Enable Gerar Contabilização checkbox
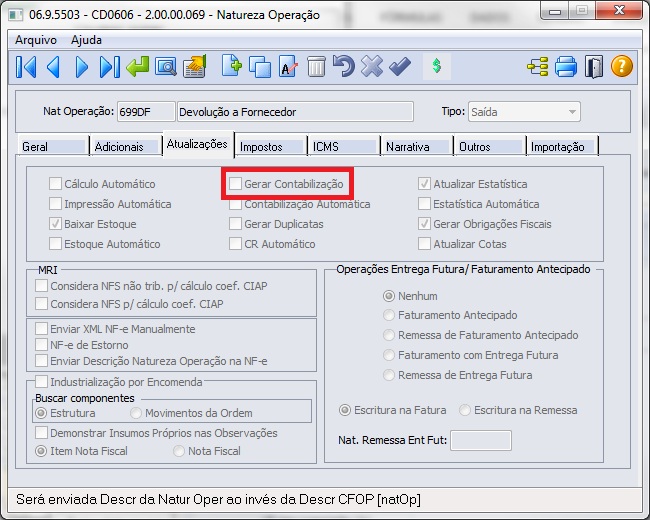The height and width of the screenshot is (520, 650). [235, 184]
